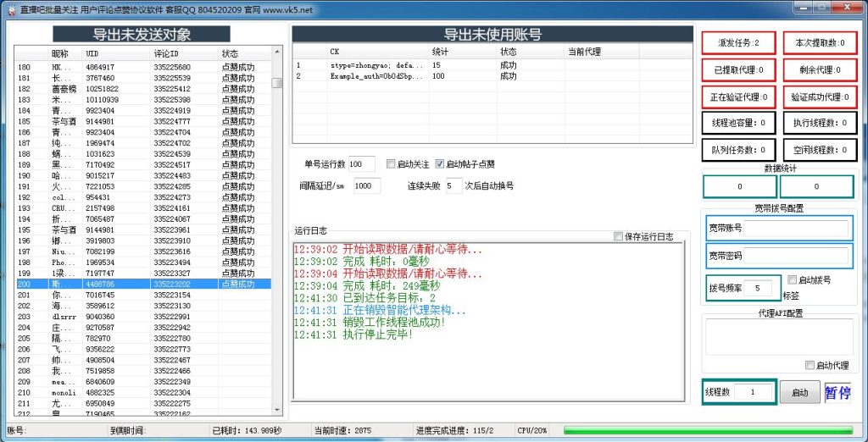The width and height of the screenshot is (868, 442).
Task: Enable the 启动关注 checkbox
Action: coord(391,164)
